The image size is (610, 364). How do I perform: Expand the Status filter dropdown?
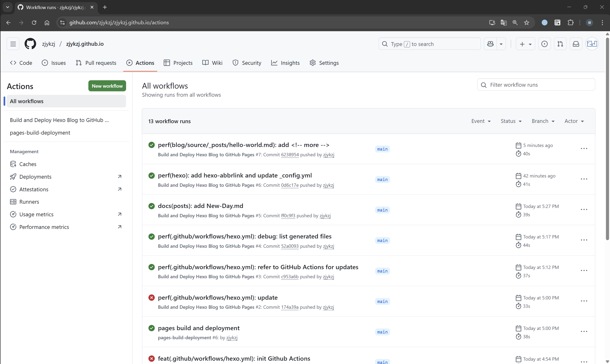(511, 121)
